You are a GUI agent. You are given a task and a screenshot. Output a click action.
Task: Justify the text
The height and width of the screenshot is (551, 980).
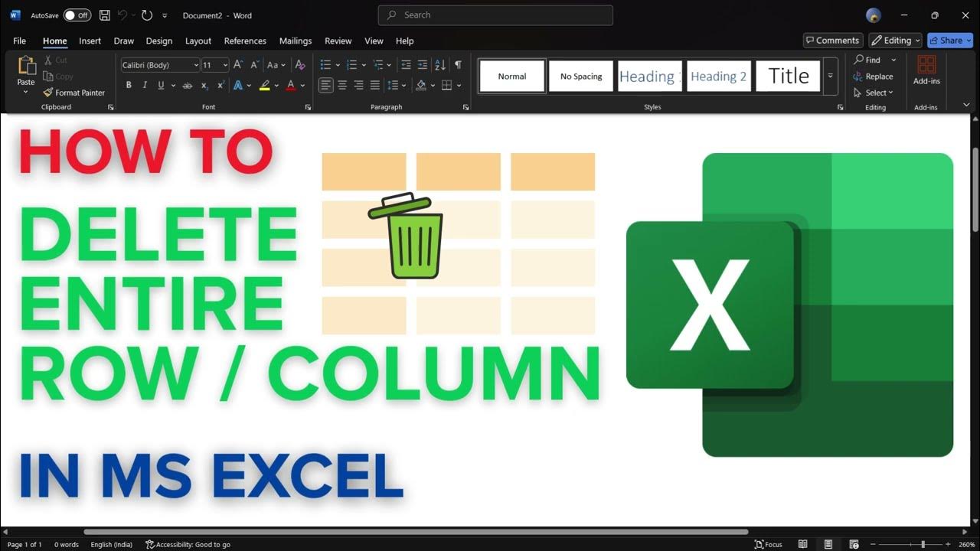pyautogui.click(x=374, y=85)
